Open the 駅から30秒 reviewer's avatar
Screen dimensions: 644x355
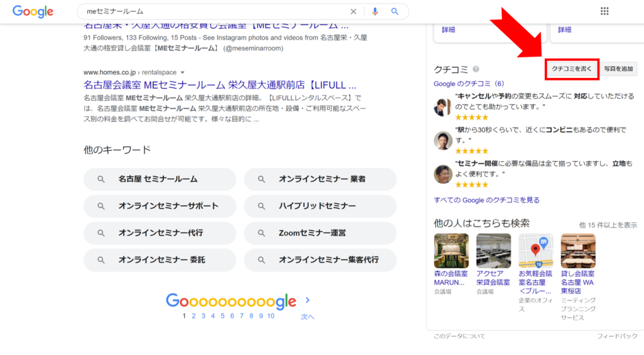click(x=443, y=141)
